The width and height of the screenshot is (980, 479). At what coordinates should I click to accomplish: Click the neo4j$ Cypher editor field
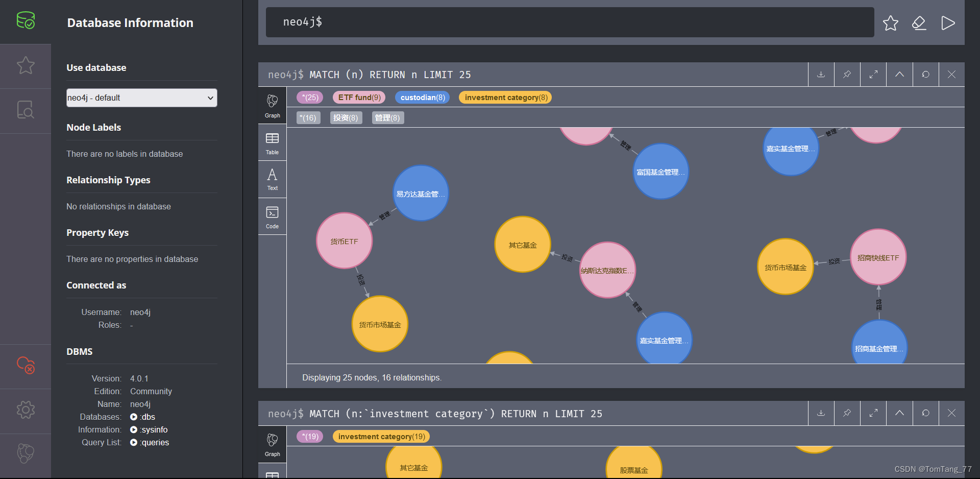point(561,22)
